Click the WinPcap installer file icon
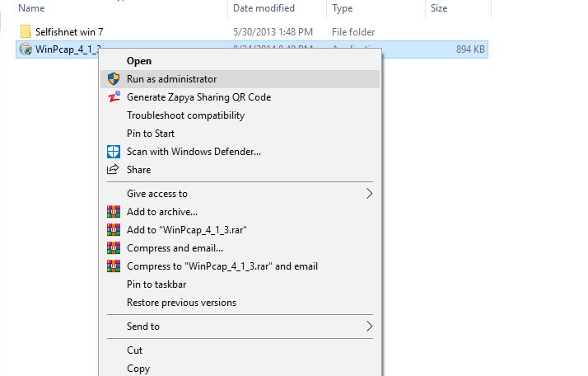Image resolution: width=588 pixels, height=376 pixels. pos(25,49)
